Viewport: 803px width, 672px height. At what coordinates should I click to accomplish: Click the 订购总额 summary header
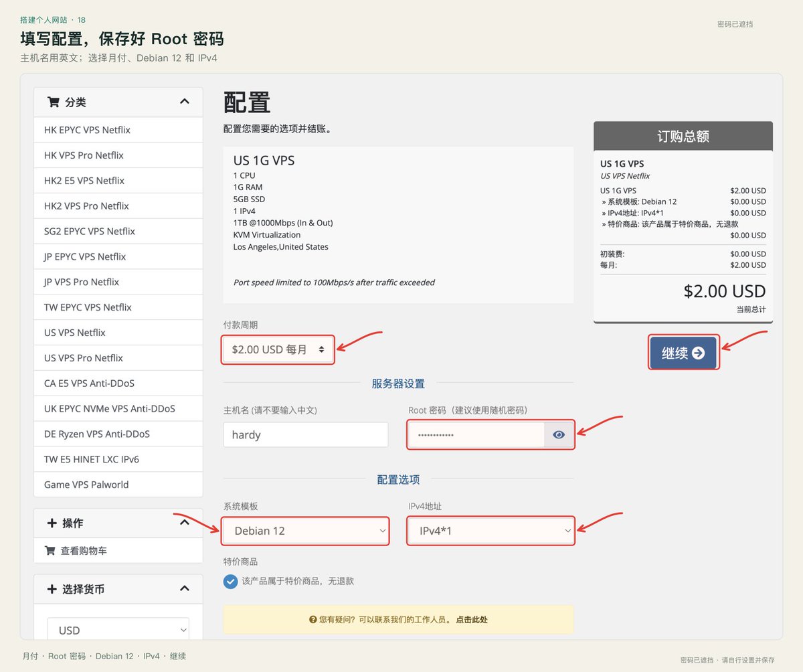683,136
